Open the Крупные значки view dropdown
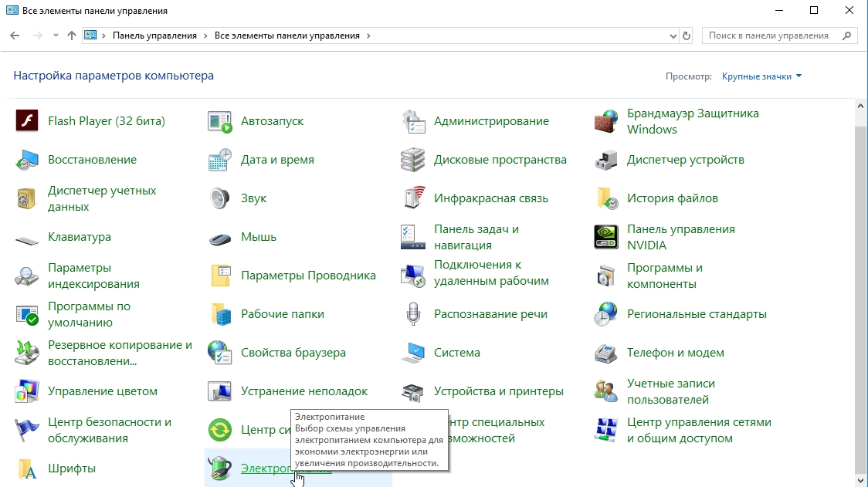Image resolution: width=868 pixels, height=487 pixels. 761,76
